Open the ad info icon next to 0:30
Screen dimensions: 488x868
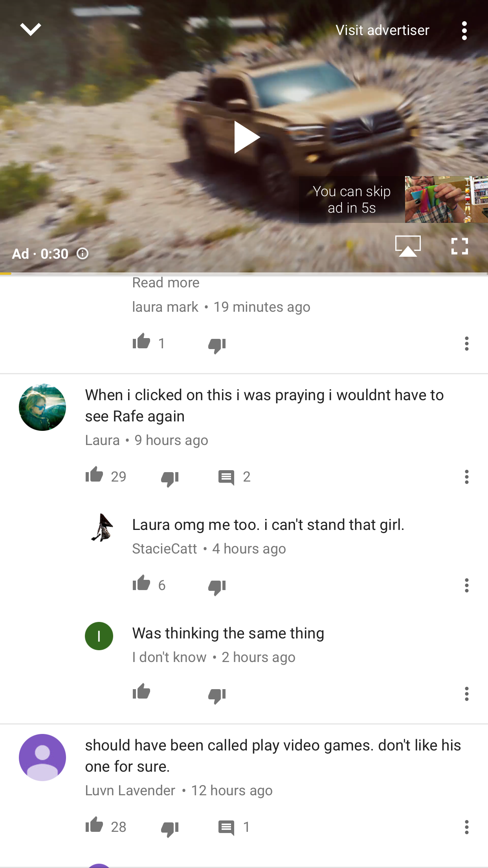click(x=83, y=254)
